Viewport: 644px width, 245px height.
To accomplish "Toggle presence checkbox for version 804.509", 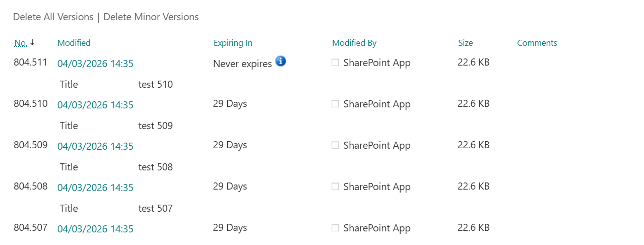I will (335, 146).
